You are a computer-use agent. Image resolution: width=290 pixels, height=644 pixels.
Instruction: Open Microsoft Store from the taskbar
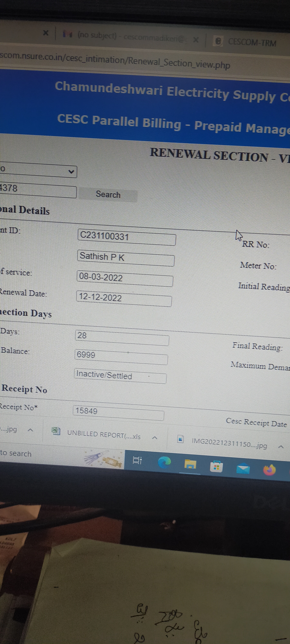pyautogui.click(x=216, y=466)
